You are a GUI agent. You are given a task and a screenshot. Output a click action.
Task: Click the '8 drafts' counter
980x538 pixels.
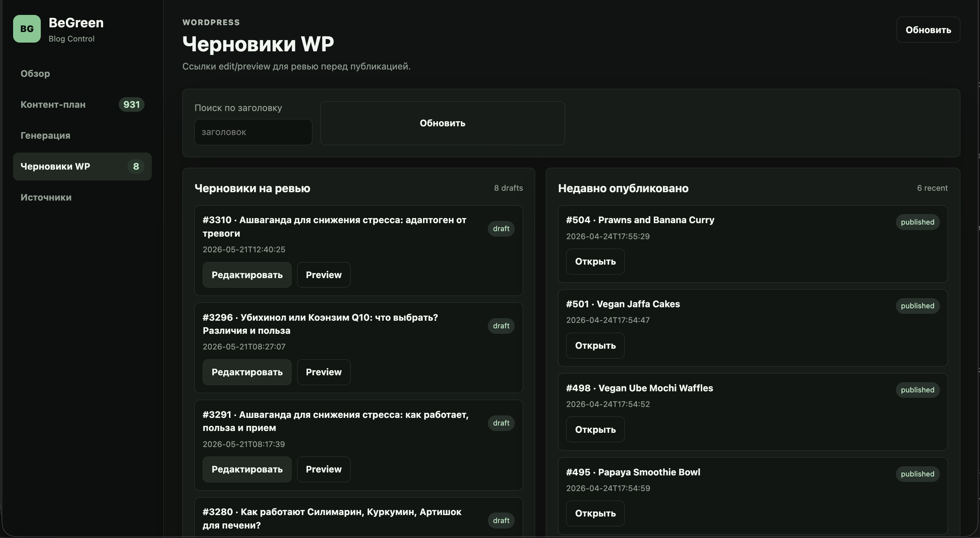click(508, 188)
